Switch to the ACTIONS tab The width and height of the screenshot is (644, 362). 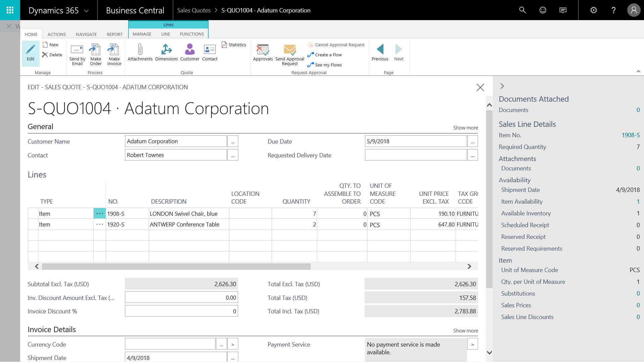coord(57,34)
